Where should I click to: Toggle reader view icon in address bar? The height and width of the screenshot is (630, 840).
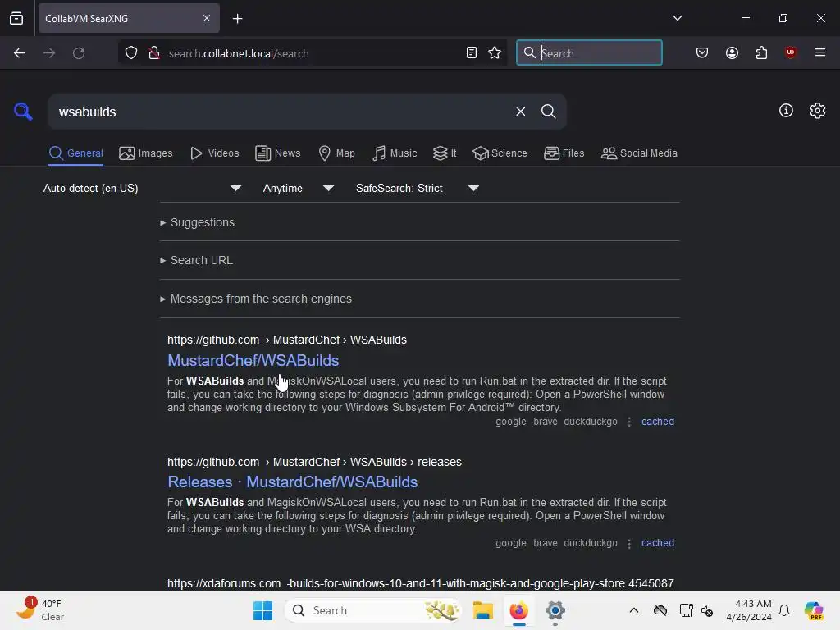point(472,53)
